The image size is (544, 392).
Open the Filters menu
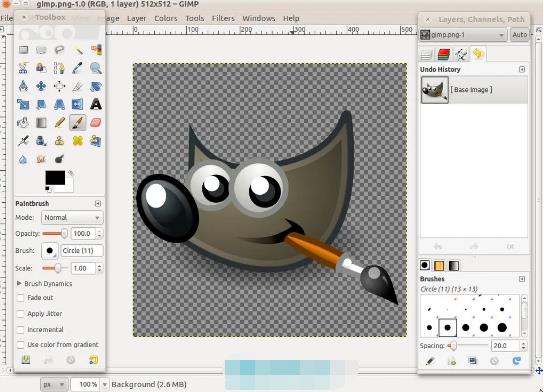pos(223,18)
